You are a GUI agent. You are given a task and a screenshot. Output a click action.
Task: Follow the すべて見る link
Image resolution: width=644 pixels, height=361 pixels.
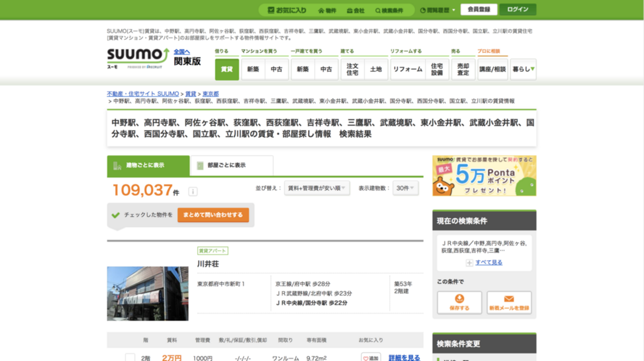tap(489, 262)
